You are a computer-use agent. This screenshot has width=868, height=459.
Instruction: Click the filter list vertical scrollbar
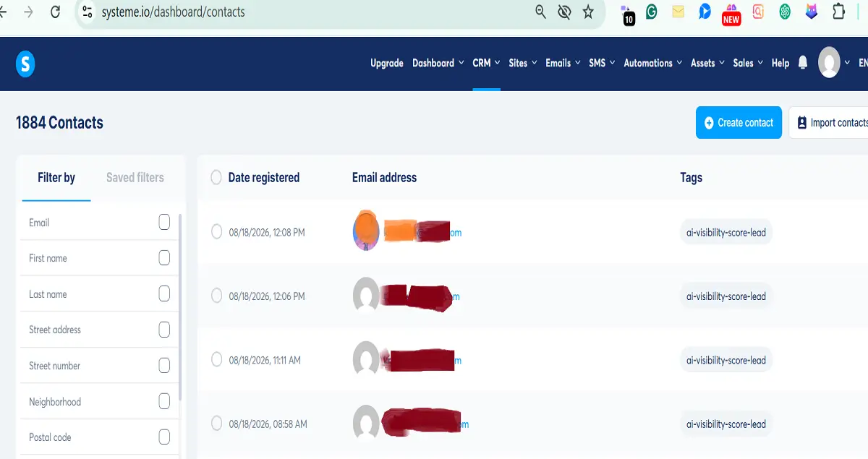[x=180, y=307]
